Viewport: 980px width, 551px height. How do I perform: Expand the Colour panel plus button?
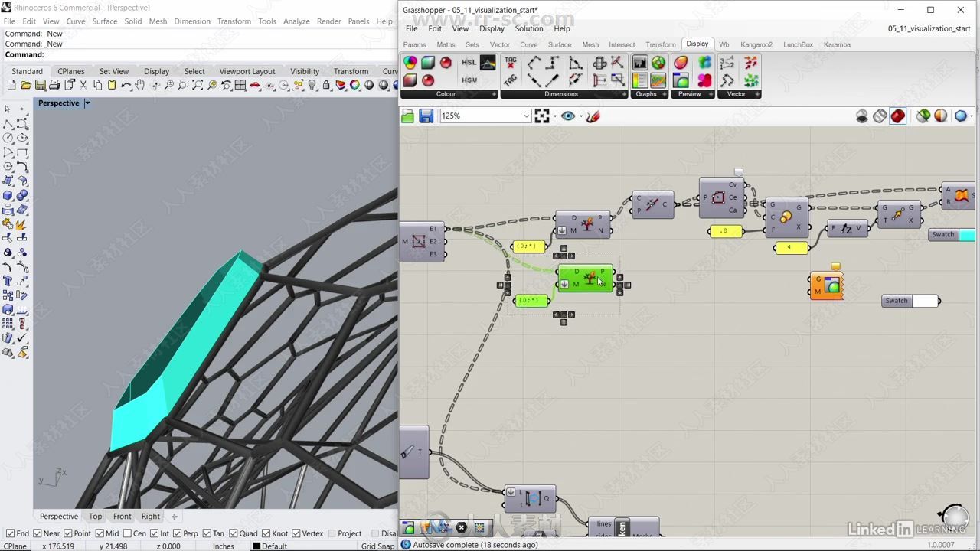coord(494,94)
